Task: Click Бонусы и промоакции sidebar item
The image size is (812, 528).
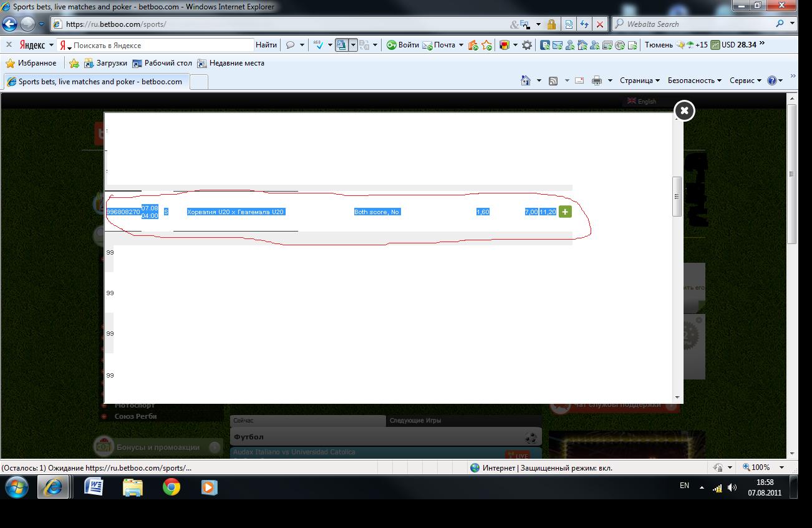Action: point(158,447)
